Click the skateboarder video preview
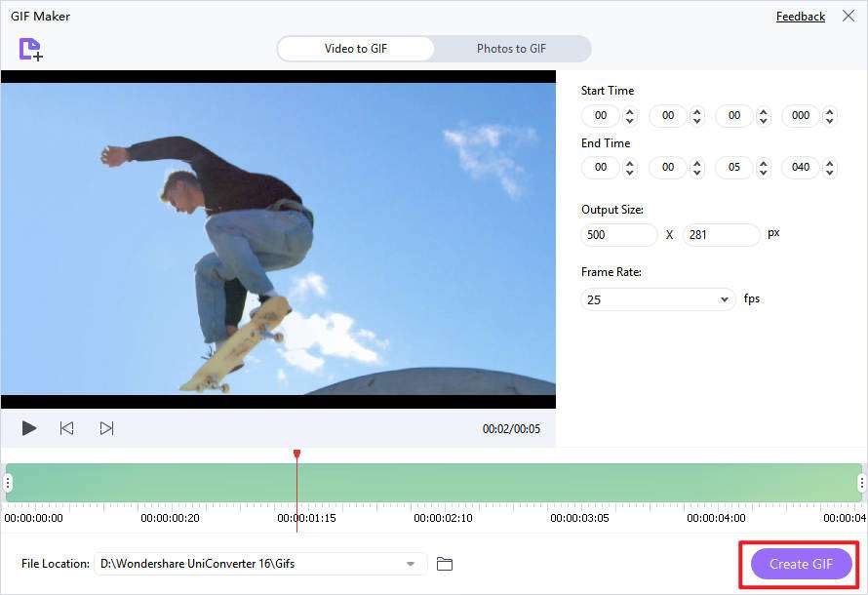868x595 pixels. coord(279,239)
